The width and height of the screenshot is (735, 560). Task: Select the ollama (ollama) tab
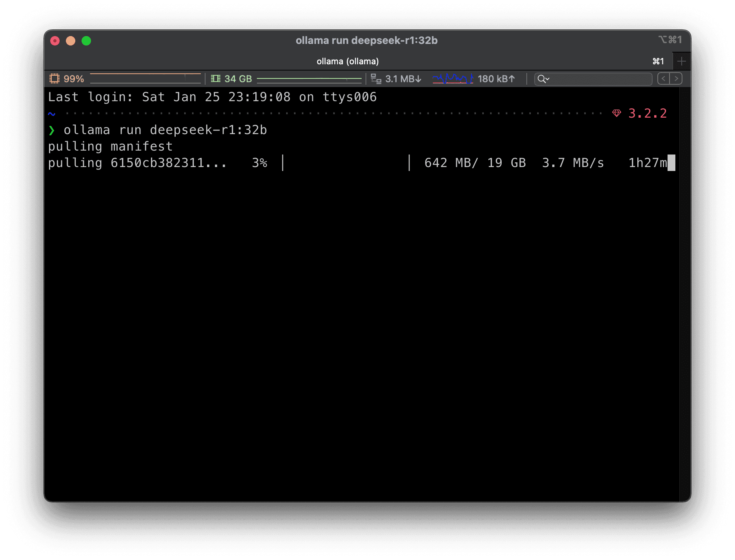point(347,62)
